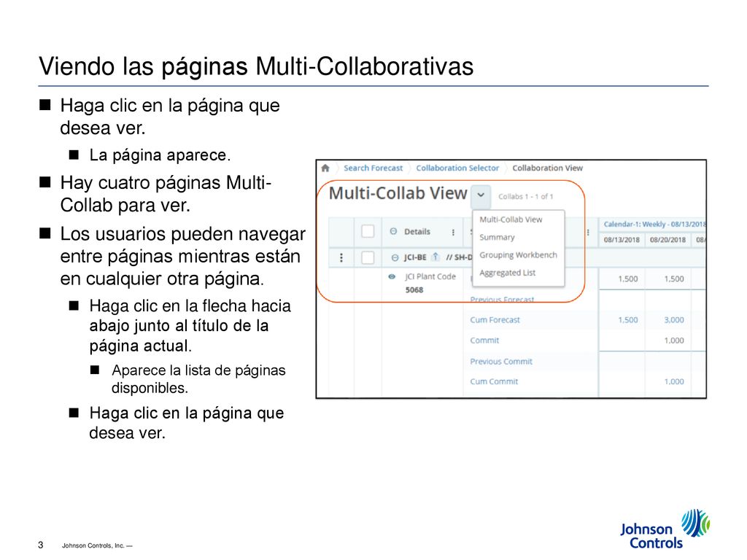747x560 pixels.
Task: Click the Commit row label
Action: tap(484, 341)
